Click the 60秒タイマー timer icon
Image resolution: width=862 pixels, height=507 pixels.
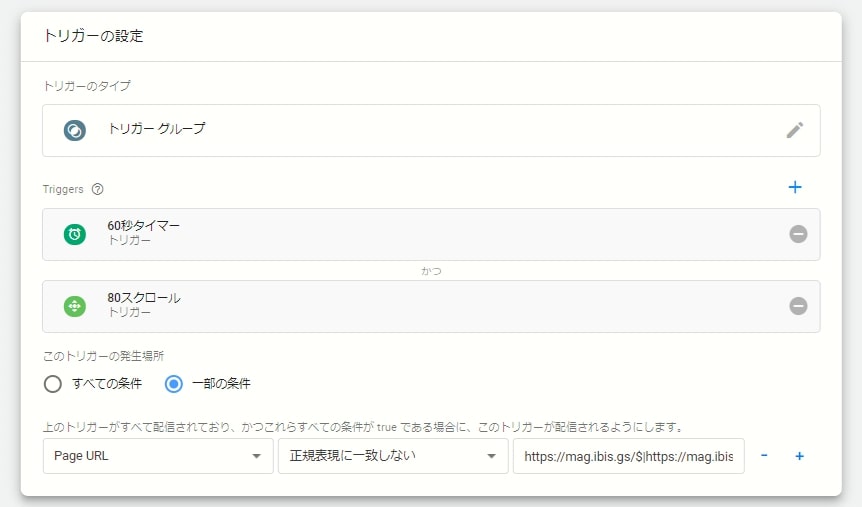[x=75, y=234]
